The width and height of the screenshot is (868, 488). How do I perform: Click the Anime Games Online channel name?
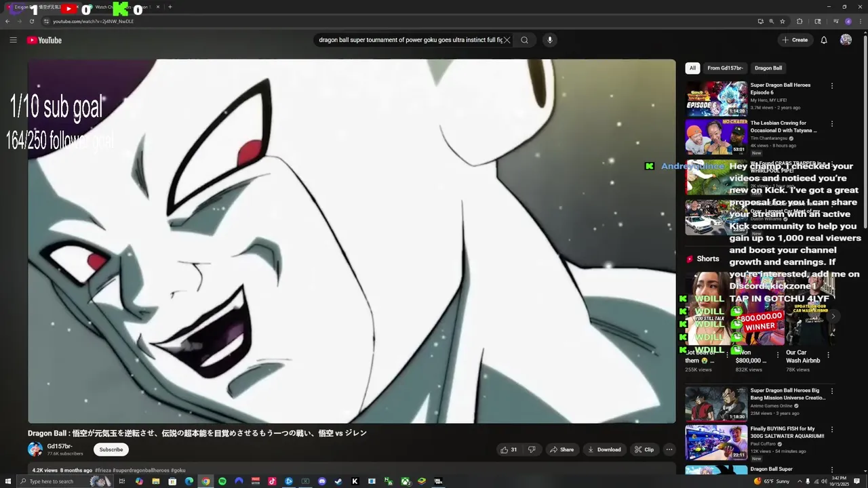click(771, 406)
